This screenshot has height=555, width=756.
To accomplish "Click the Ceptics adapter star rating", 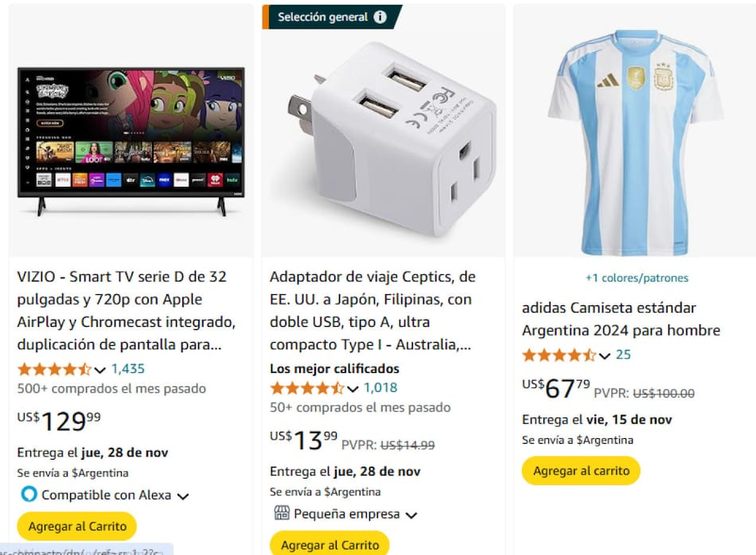I will tap(307, 388).
